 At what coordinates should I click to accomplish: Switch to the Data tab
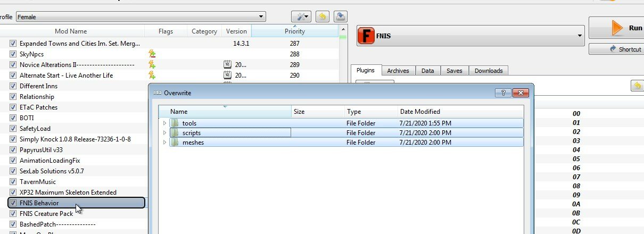[x=428, y=71]
